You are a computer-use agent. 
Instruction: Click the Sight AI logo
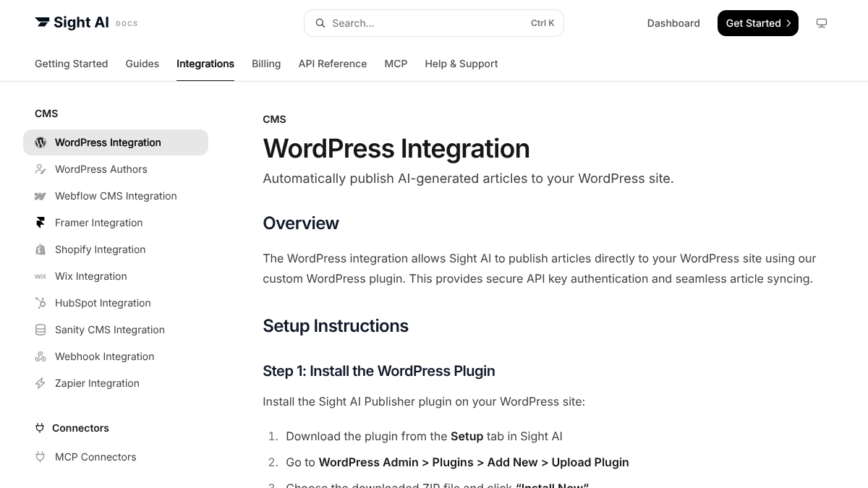72,23
